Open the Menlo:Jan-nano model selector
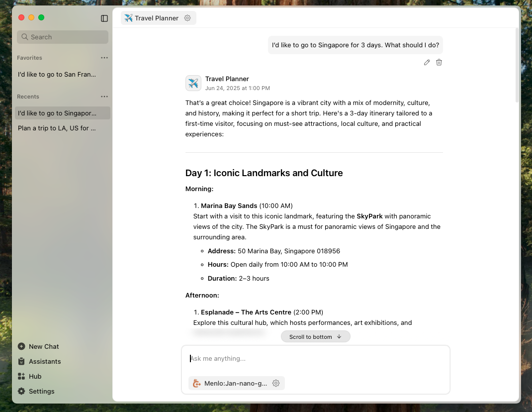This screenshot has height=412, width=532. [x=230, y=383]
